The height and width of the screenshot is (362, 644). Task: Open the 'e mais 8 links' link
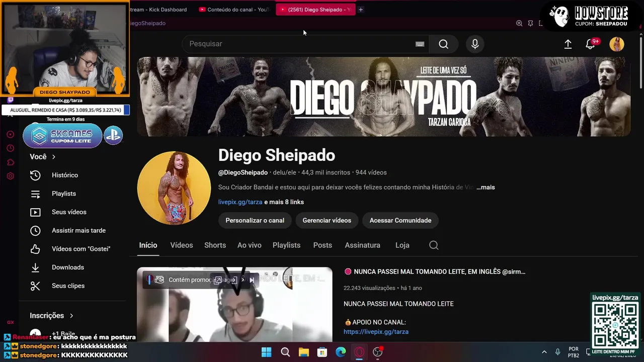click(x=284, y=202)
